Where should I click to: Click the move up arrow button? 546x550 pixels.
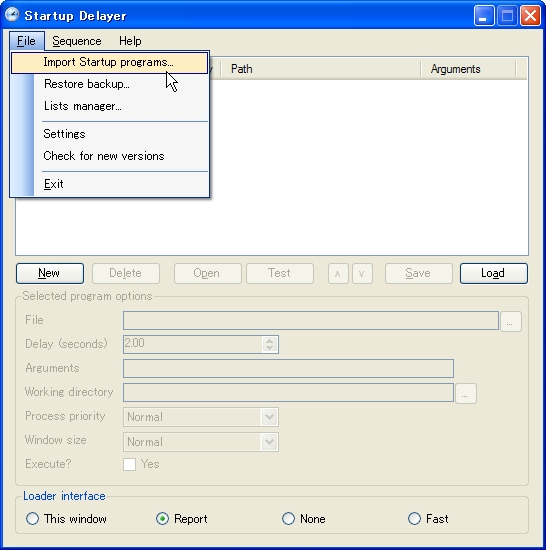pyautogui.click(x=338, y=273)
